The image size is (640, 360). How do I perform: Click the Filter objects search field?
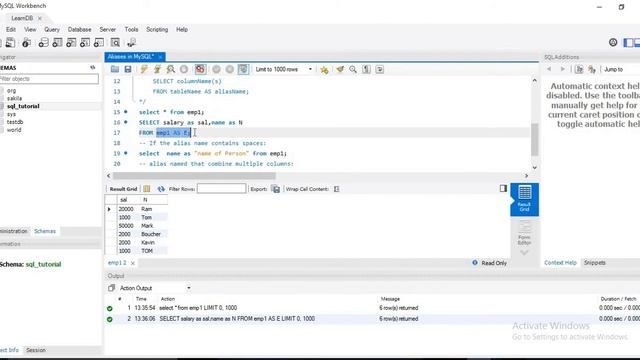(49, 79)
